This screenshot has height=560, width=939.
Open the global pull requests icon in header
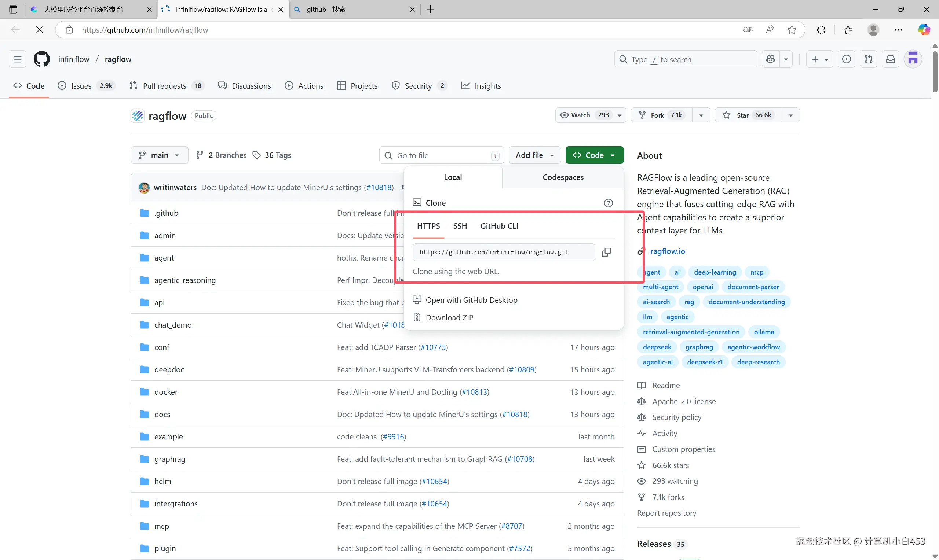point(869,59)
